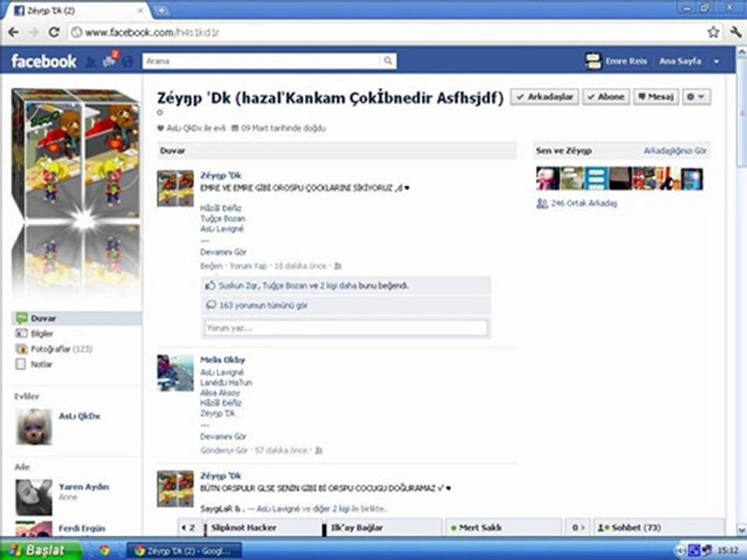Click the search magnifier button

point(388,61)
